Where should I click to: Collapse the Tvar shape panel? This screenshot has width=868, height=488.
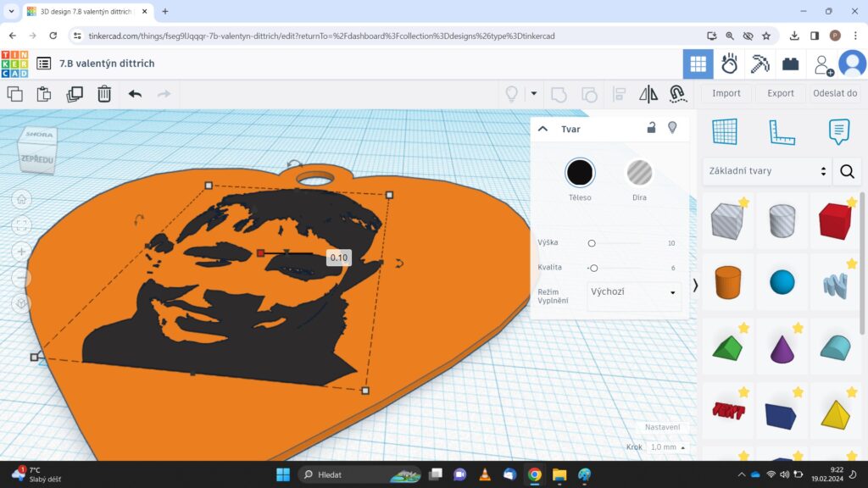pos(543,129)
